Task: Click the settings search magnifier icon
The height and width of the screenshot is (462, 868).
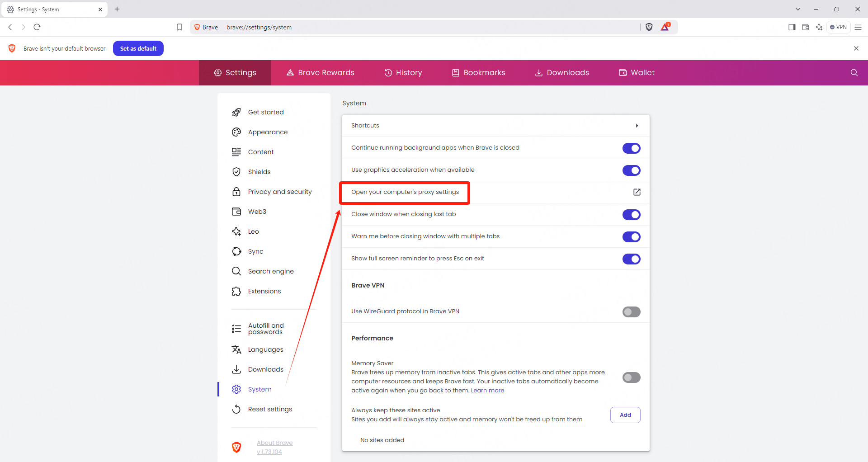Action: [x=854, y=73]
